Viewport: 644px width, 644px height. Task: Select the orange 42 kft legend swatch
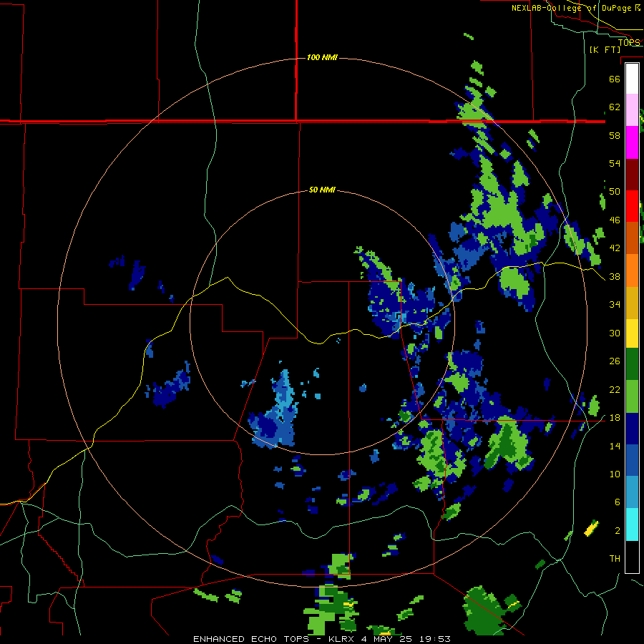coord(632,270)
